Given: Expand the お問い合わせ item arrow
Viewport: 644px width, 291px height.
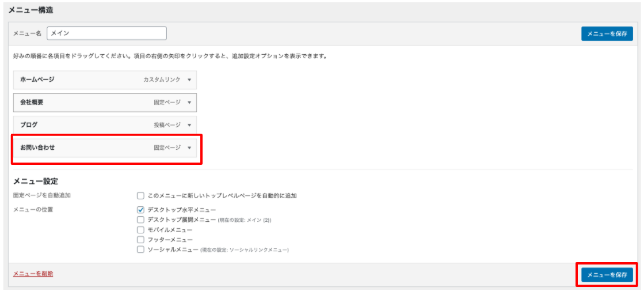Looking at the screenshot, I should (189, 148).
